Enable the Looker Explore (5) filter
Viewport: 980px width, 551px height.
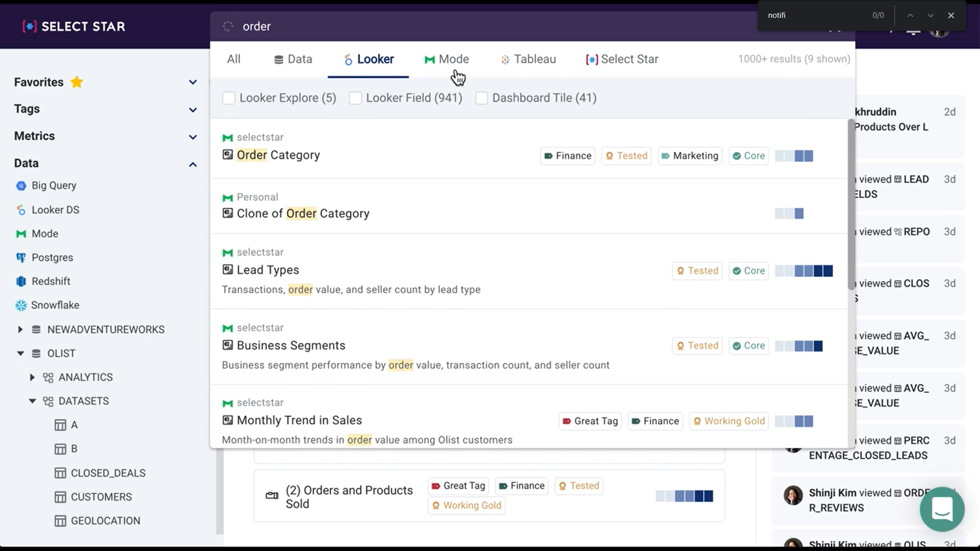pos(229,98)
